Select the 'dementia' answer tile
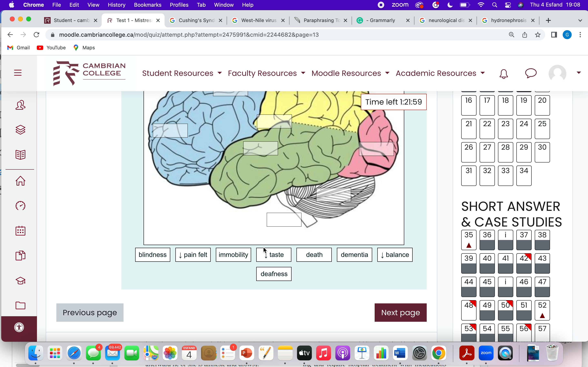Screen dimensions: 588x367 pyautogui.click(x=354, y=255)
